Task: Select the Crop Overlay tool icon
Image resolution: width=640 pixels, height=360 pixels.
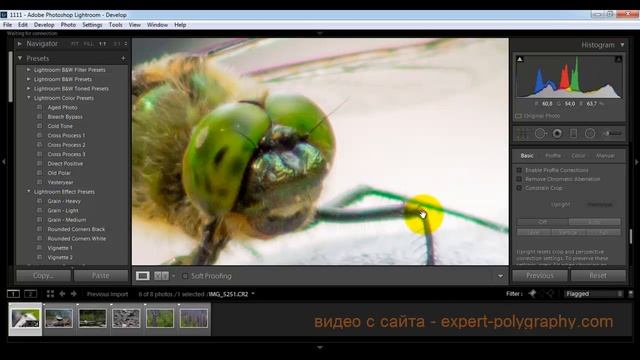Action: click(522, 133)
